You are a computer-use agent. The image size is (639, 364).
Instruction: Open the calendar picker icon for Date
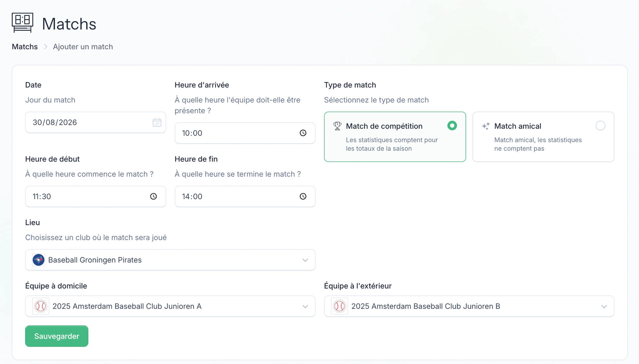[157, 123]
